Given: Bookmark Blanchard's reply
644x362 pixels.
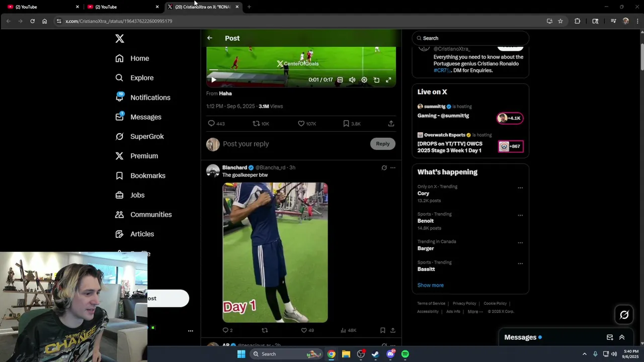Looking at the screenshot, I should (383, 330).
